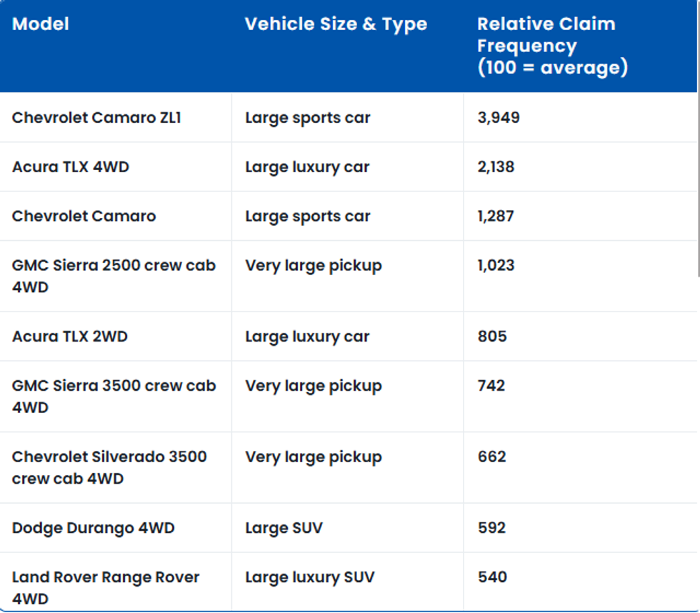The width and height of the screenshot is (700, 613).
Task: Select the Dodge Durango 4WD cell
Action: point(94,529)
